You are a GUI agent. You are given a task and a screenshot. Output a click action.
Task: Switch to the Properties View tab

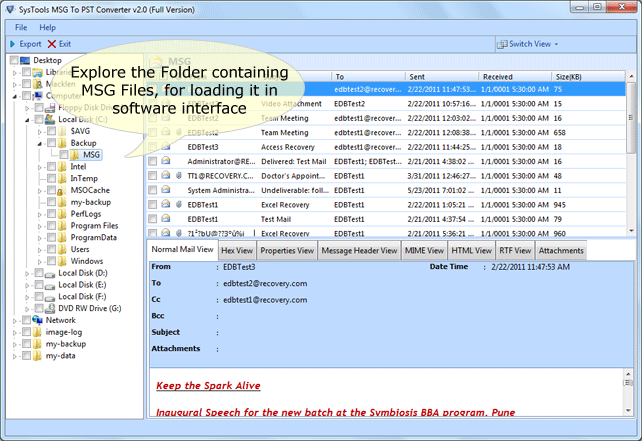287,251
